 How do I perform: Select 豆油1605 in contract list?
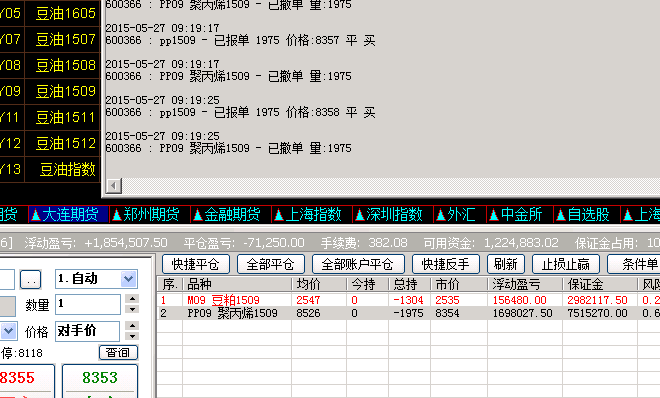point(65,13)
